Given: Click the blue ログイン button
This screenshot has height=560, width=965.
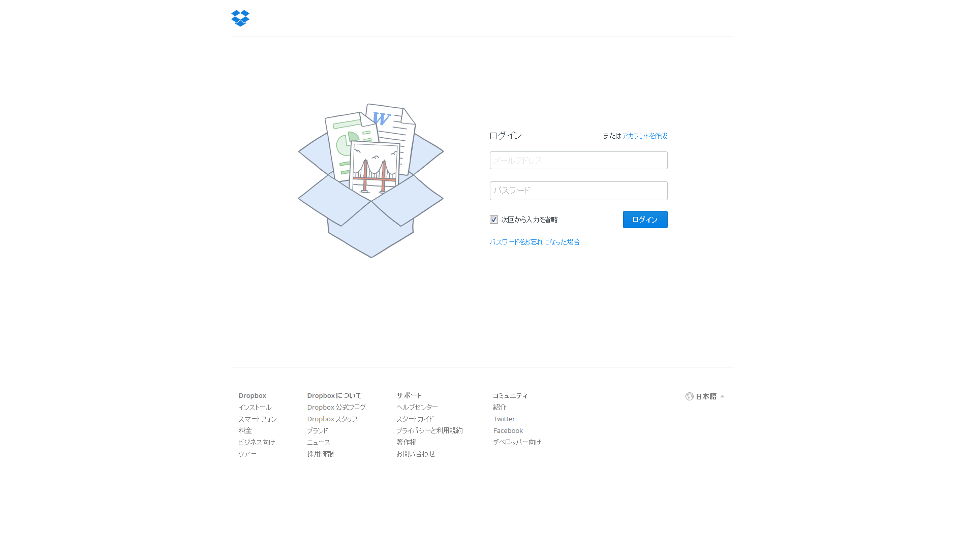Looking at the screenshot, I should pos(645,220).
